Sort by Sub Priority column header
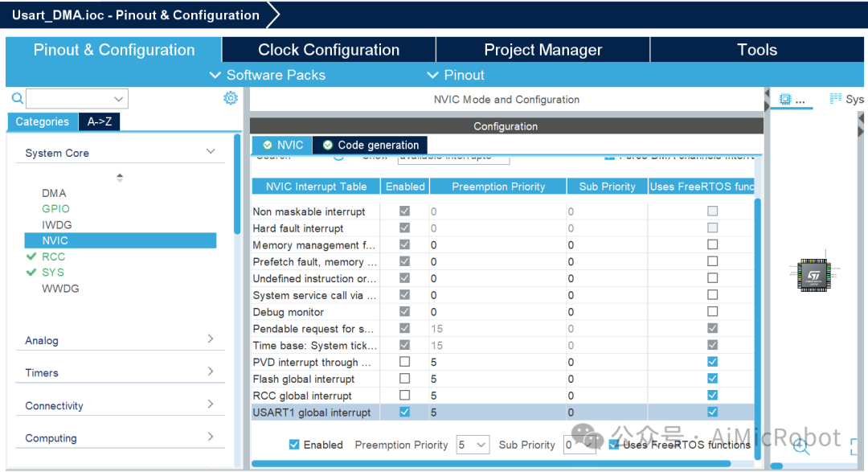The width and height of the screenshot is (868, 472). pyautogui.click(x=608, y=187)
